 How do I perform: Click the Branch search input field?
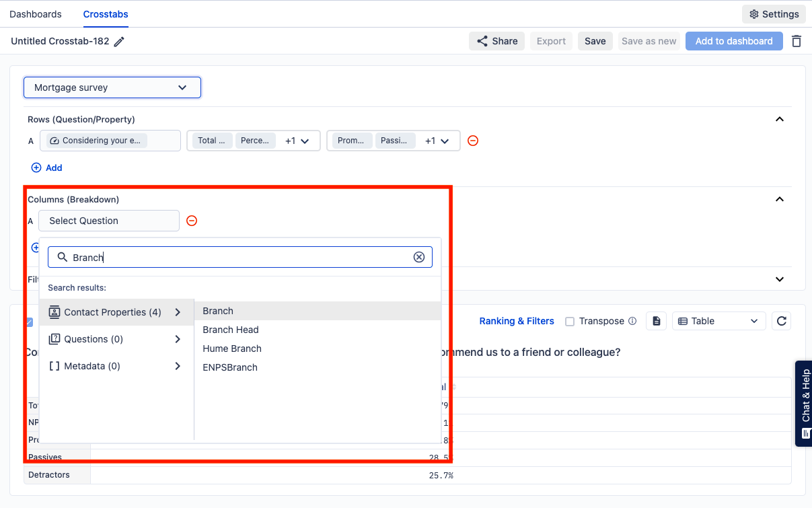tap(239, 257)
